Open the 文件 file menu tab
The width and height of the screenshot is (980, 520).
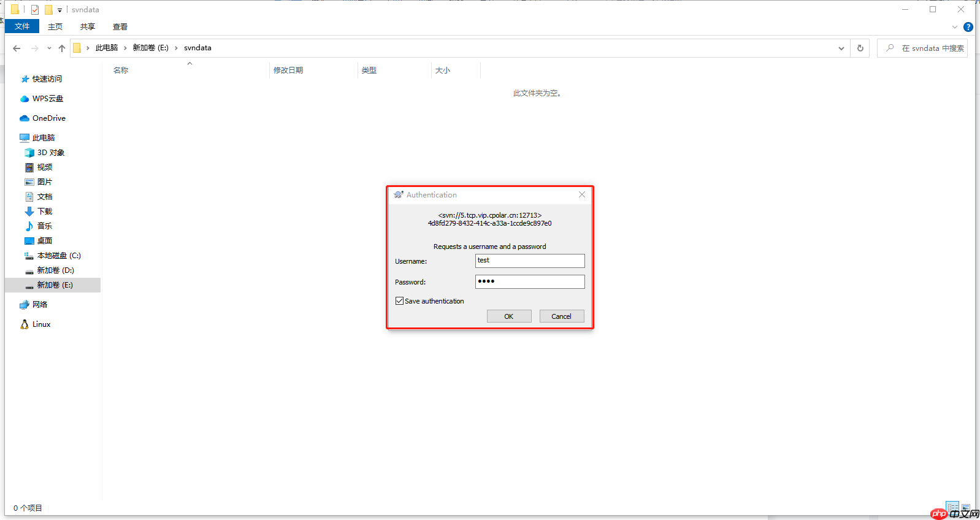(x=22, y=26)
